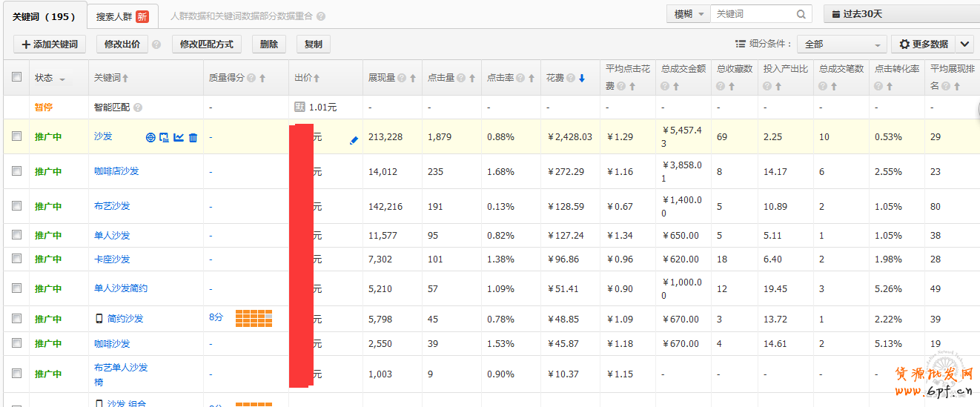This screenshot has width=980, height=407.
Task: Click the 添加关键词 button
Action: [50, 44]
